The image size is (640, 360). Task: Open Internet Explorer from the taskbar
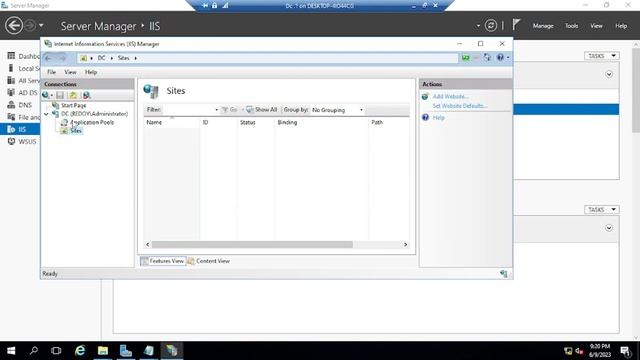click(x=80, y=351)
